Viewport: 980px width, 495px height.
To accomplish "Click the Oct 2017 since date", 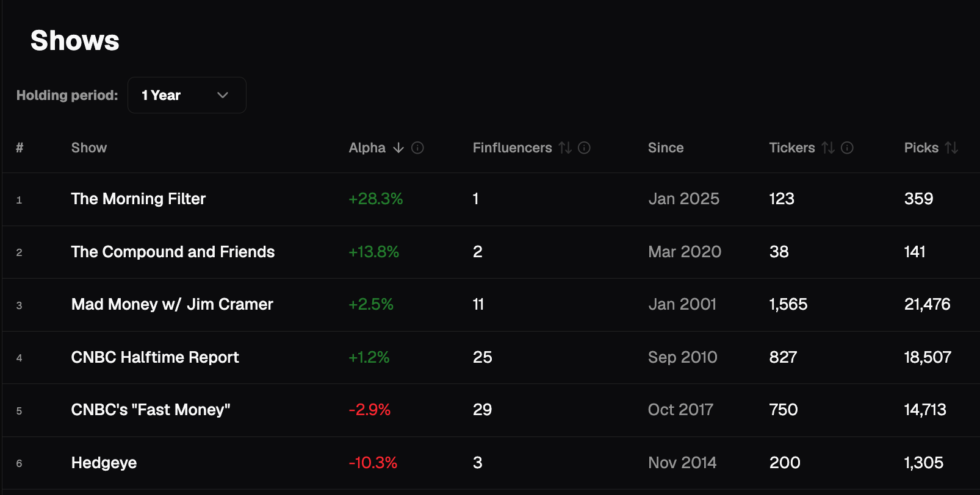I will (680, 410).
